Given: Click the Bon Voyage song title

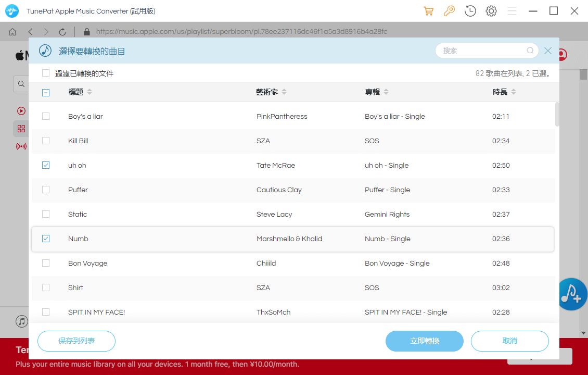Looking at the screenshot, I should tap(88, 263).
